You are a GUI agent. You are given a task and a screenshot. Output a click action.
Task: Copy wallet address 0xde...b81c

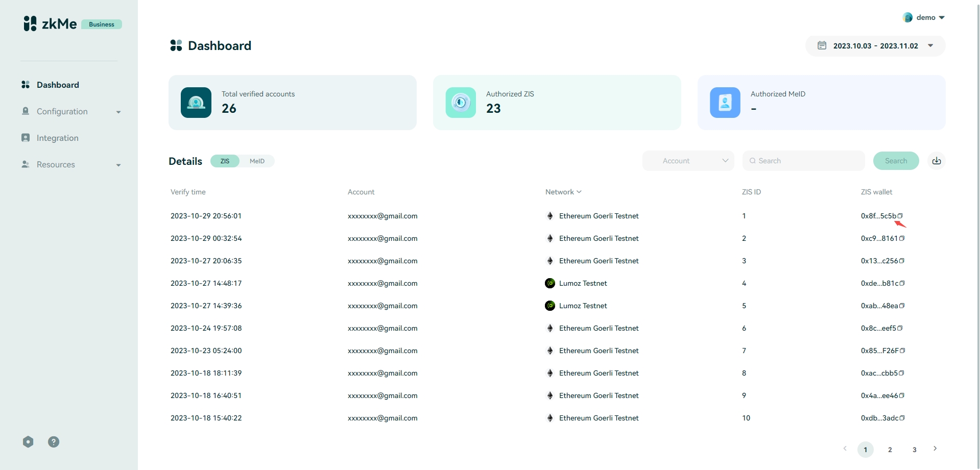pos(902,283)
